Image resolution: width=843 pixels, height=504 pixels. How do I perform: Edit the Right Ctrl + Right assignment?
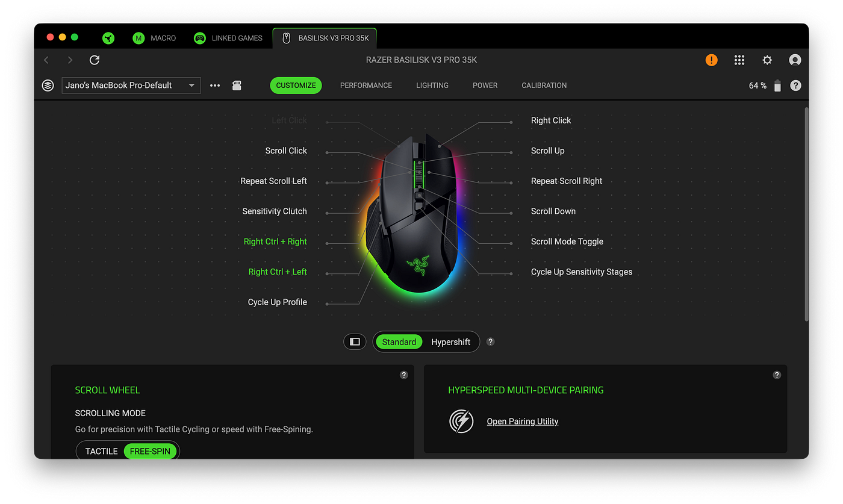point(275,241)
